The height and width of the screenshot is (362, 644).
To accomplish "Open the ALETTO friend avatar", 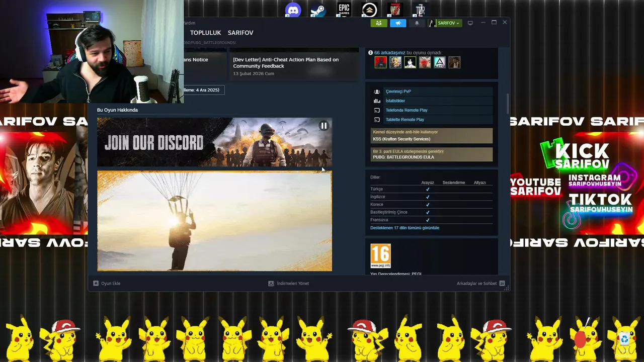I will [x=440, y=62].
